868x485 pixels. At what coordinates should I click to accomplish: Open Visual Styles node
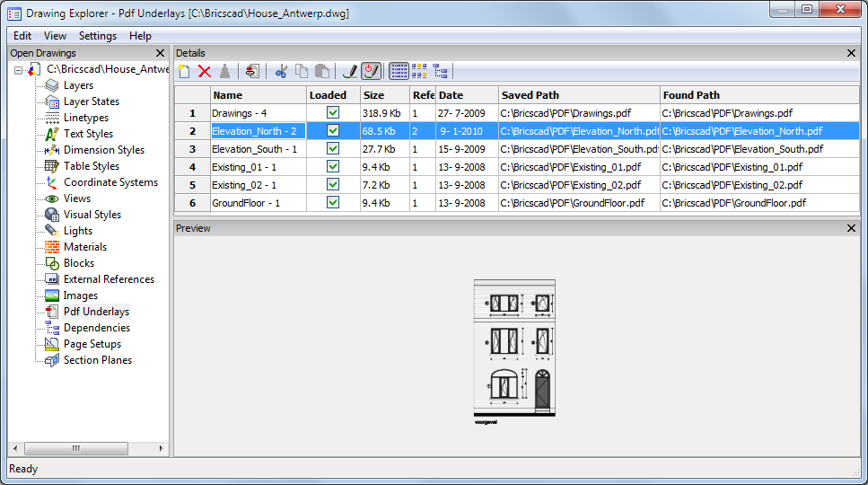(x=92, y=215)
